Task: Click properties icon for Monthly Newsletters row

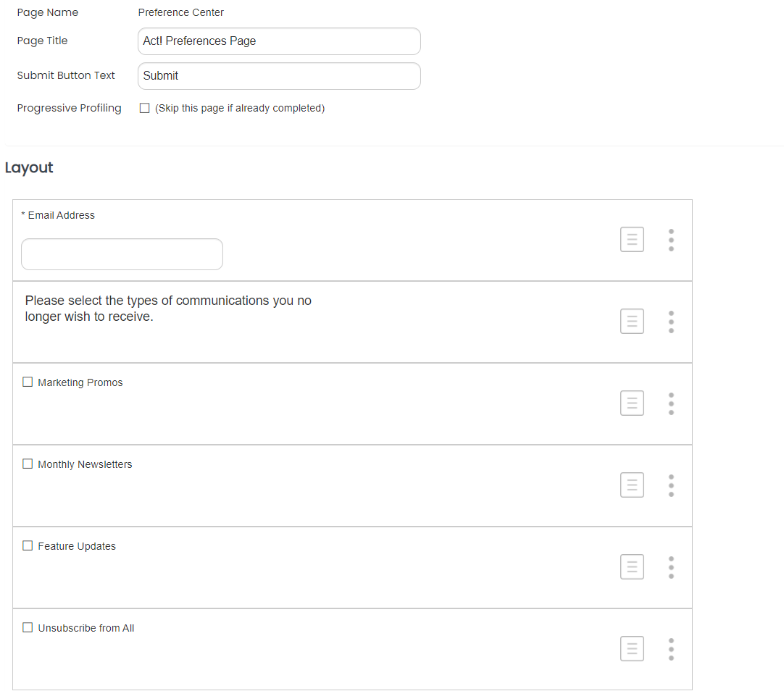Action: pyautogui.click(x=632, y=485)
